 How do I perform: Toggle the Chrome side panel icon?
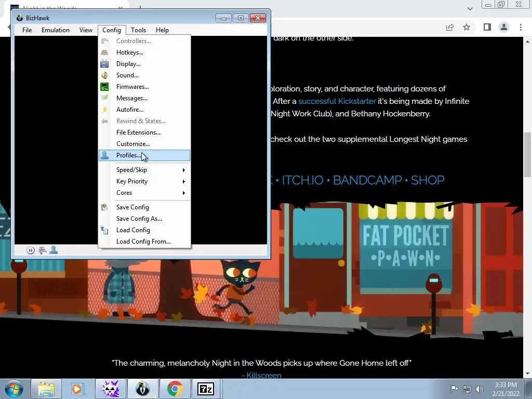(487, 27)
